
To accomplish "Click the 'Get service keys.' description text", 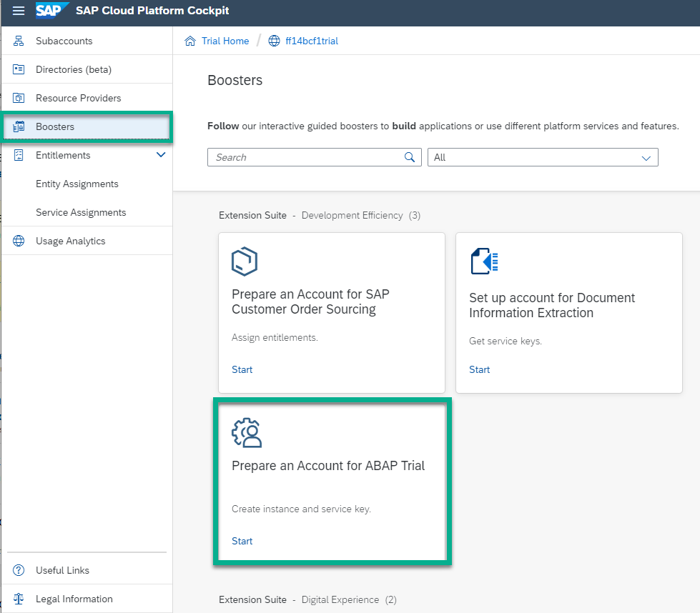I will pyautogui.click(x=506, y=342).
